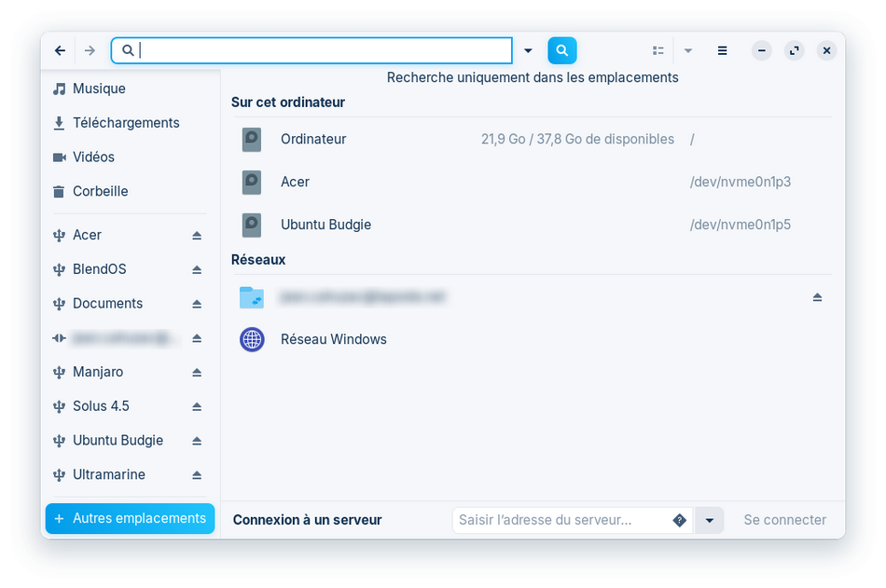The height and width of the screenshot is (588, 886).
Task: Eject the network share in Réseaux list
Action: point(817,297)
